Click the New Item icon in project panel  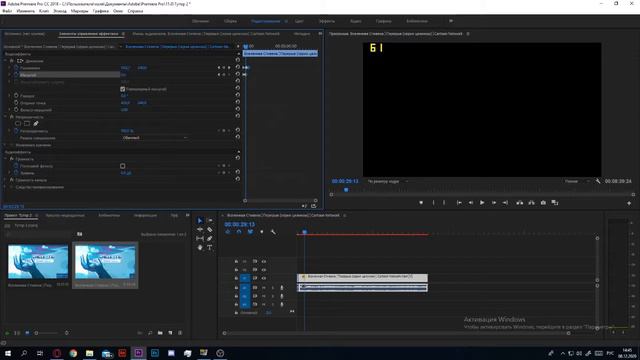coord(170,333)
